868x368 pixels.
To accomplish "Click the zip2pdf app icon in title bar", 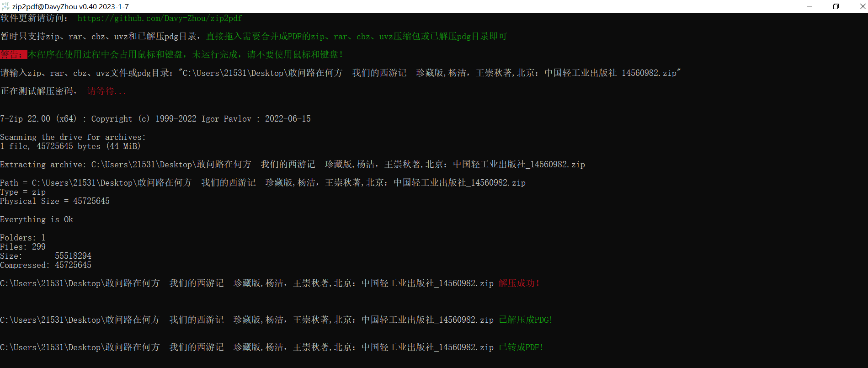I will click(x=5, y=6).
